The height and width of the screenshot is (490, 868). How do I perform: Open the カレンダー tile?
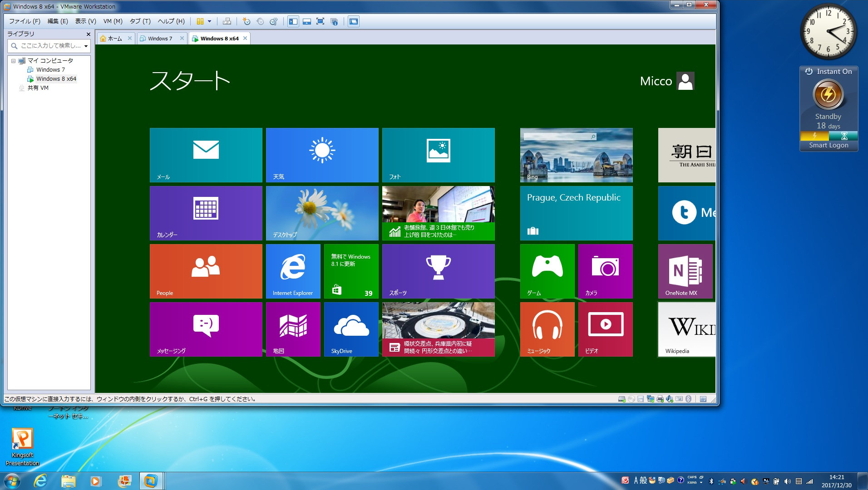[x=206, y=213]
